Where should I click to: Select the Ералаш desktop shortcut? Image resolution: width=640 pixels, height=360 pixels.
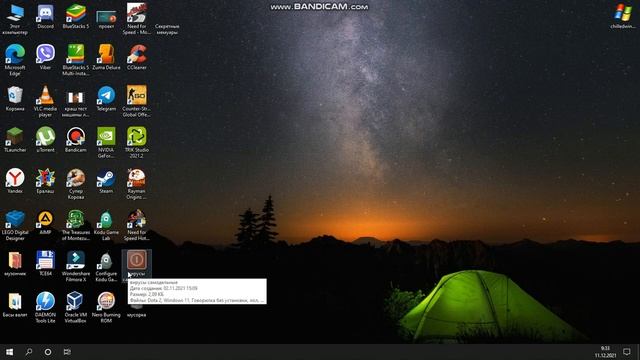tap(45, 181)
